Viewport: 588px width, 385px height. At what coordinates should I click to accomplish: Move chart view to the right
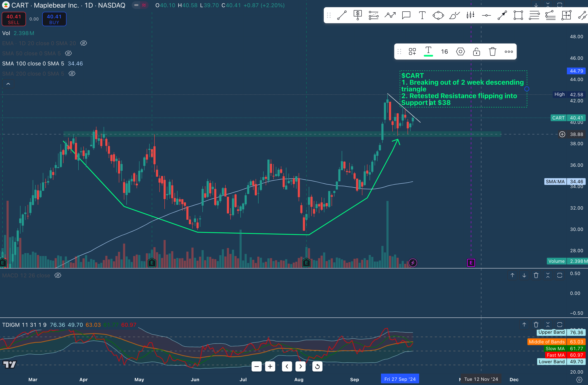pos(300,366)
